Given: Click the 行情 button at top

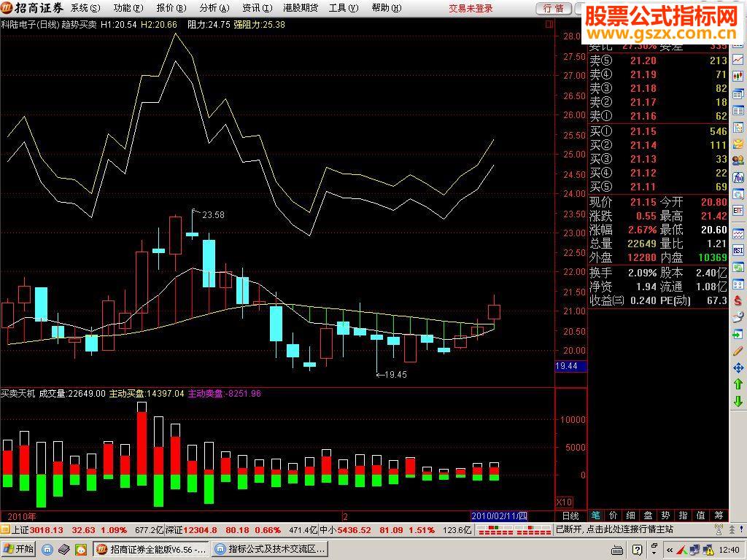Looking at the screenshot, I should coord(553,9).
